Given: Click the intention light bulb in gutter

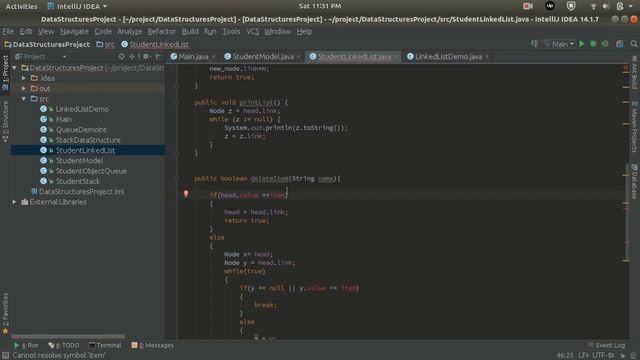Looking at the screenshot, I should click(x=186, y=194).
